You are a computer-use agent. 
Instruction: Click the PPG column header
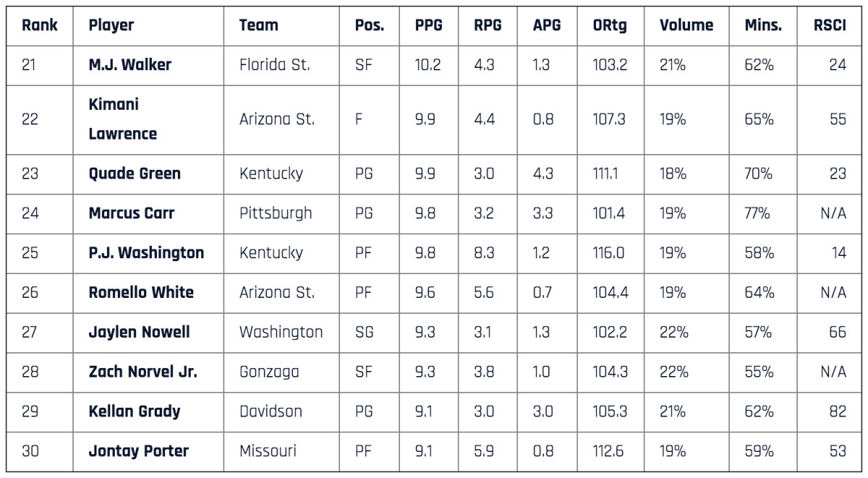click(428, 25)
